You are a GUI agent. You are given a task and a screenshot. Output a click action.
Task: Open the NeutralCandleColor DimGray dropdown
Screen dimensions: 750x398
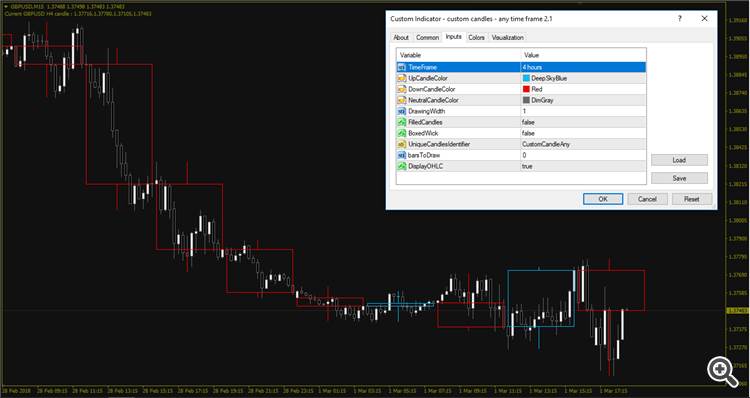583,100
